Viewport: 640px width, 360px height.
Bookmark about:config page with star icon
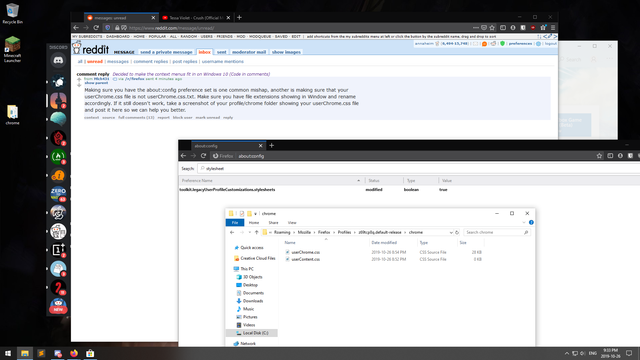coord(599,156)
